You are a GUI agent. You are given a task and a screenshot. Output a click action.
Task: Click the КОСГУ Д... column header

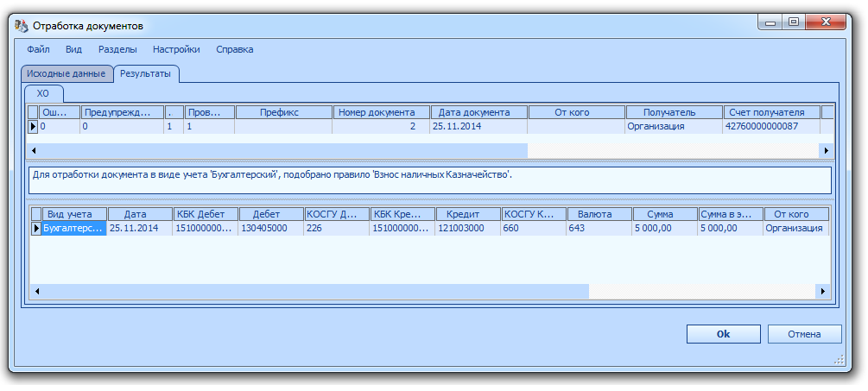[337, 214]
